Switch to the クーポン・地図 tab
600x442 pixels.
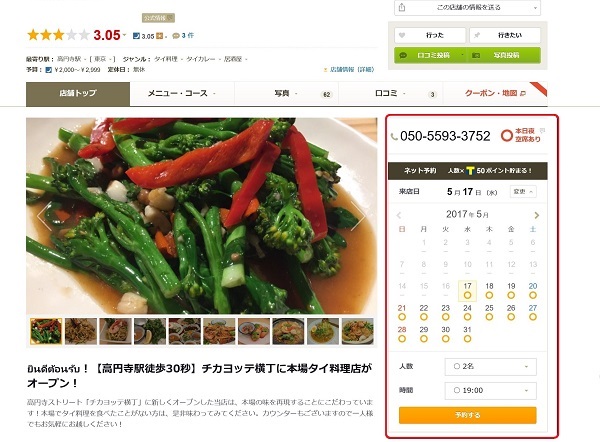click(x=495, y=93)
